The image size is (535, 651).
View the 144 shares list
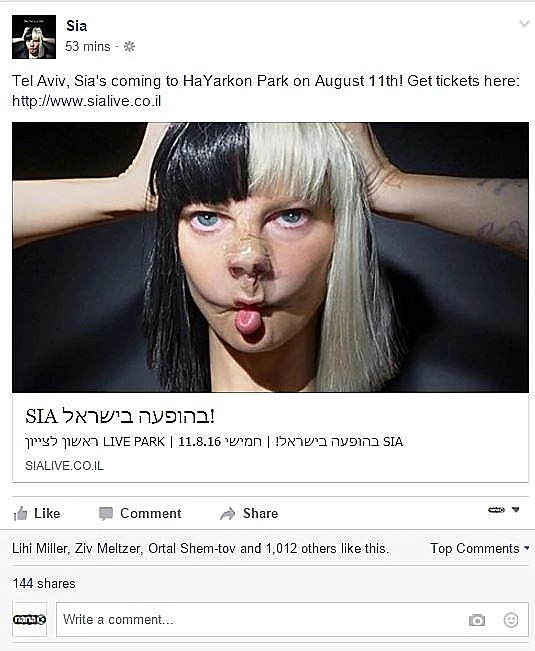pos(44,583)
